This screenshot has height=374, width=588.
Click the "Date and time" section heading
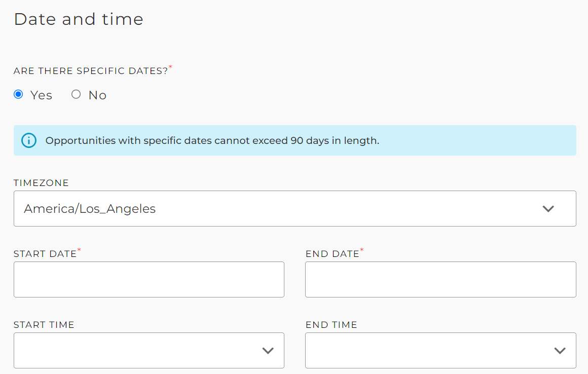[x=79, y=19]
